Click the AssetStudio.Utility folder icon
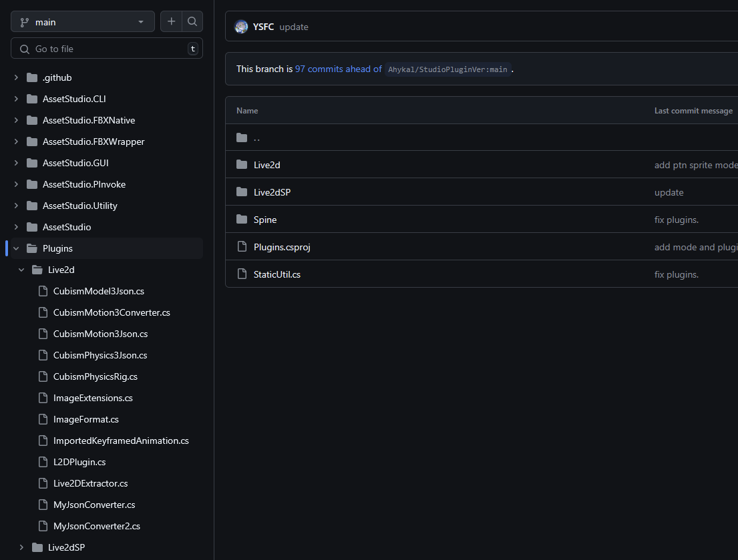738x560 pixels. coord(32,206)
